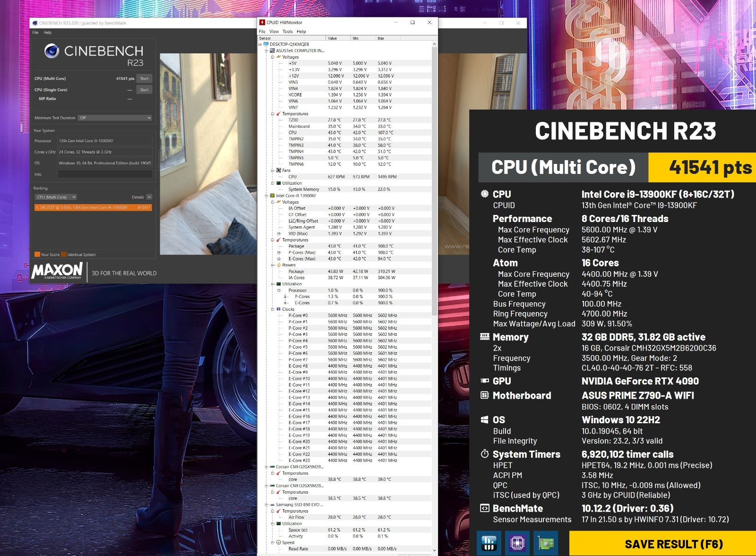Open the Help menu in Cinebench

tap(48, 33)
